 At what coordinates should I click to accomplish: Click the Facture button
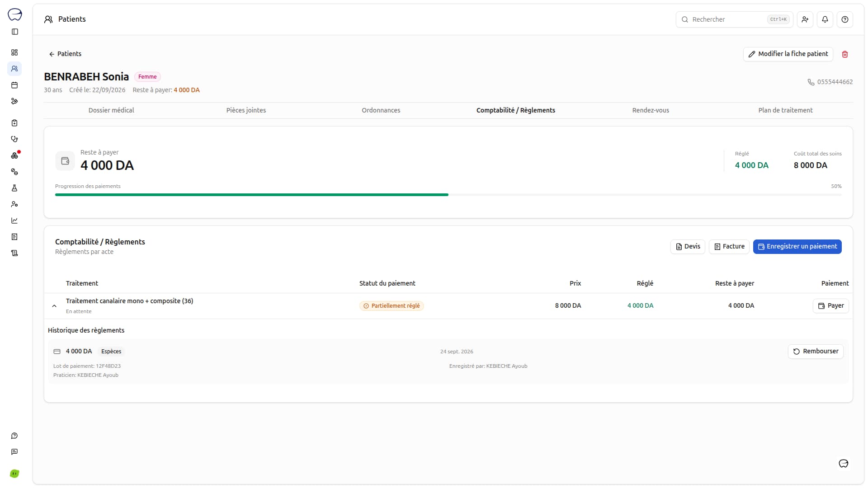coord(729,247)
